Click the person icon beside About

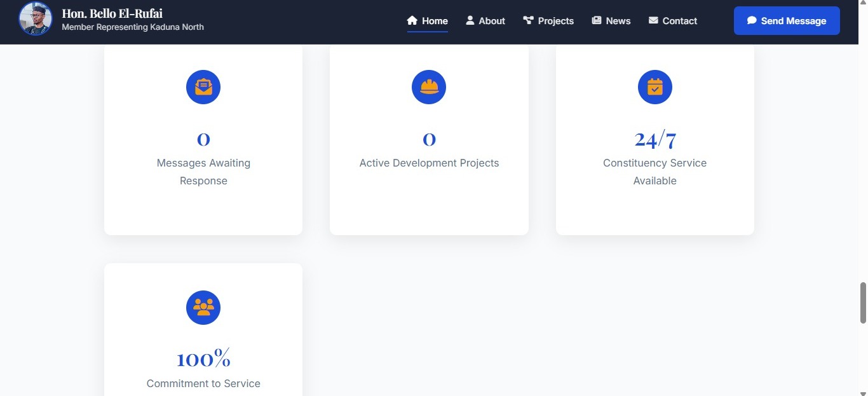pyautogui.click(x=470, y=20)
